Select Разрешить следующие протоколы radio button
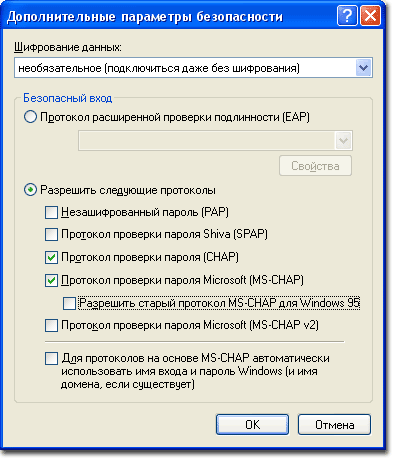Image resolution: width=400 pixels, height=460 pixels. tap(30, 190)
